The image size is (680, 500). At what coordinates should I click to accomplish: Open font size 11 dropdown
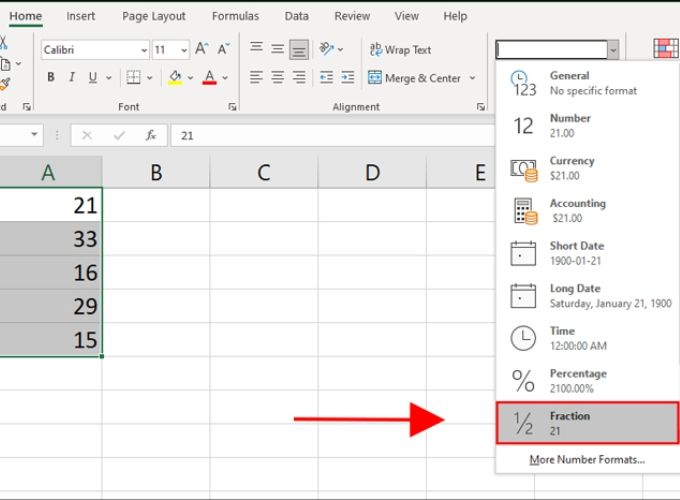(x=184, y=50)
